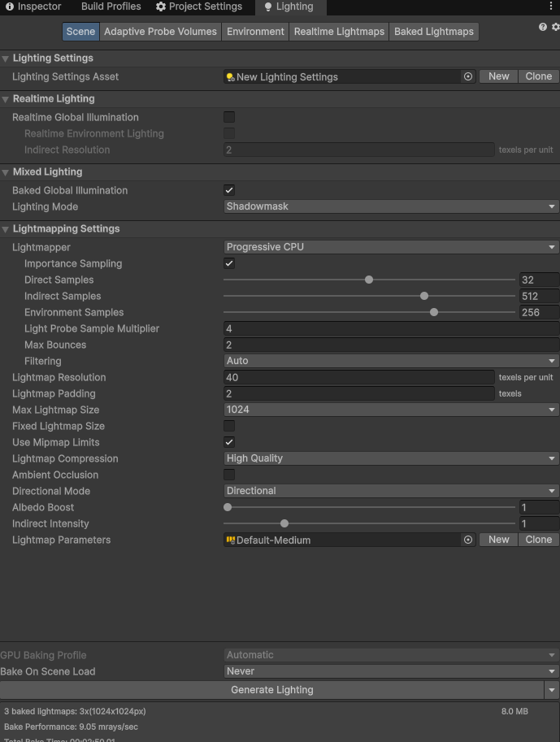Click New beside Lighting Settings Asset
This screenshot has width=560, height=742.
point(498,76)
